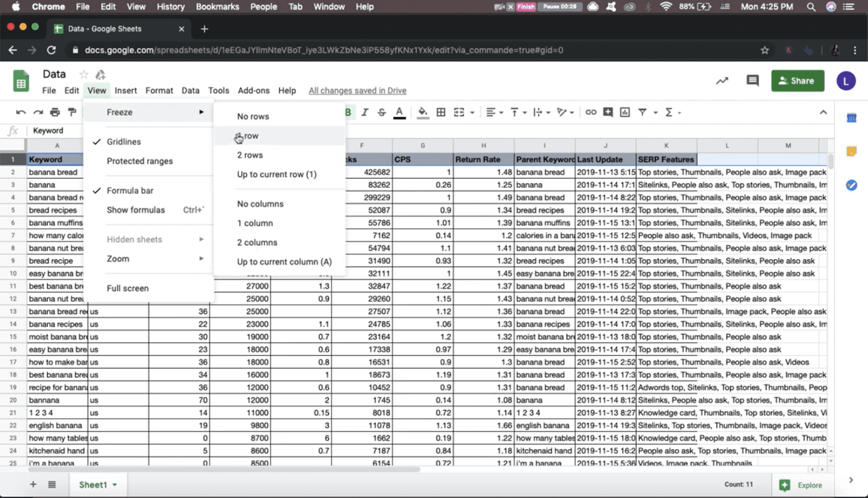Toggle Gridlines in View menu
The height and width of the screenshot is (498, 868).
(x=124, y=142)
